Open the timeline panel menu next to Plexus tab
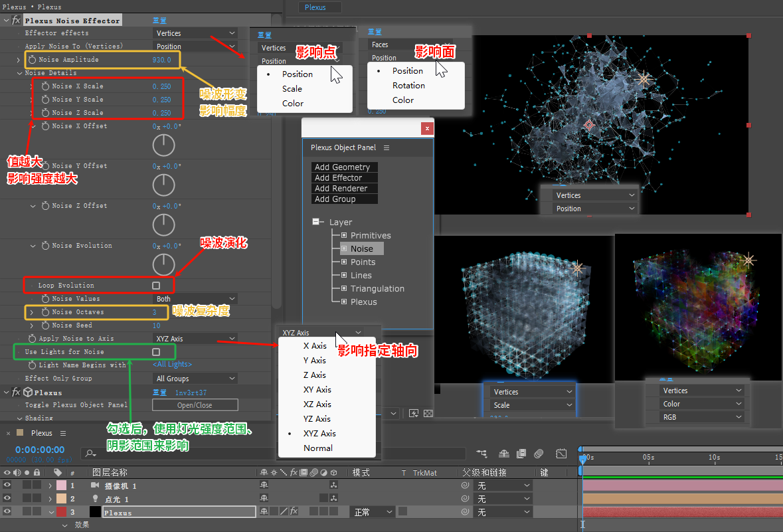 point(63,433)
